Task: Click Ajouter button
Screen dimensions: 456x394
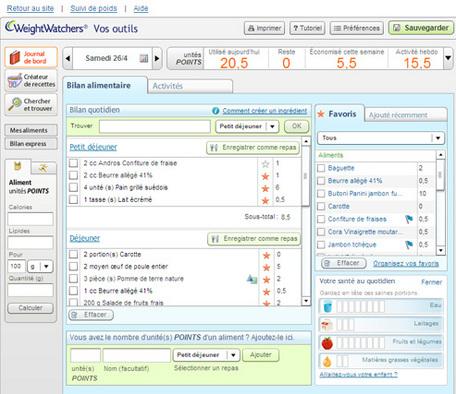Action: (x=261, y=355)
